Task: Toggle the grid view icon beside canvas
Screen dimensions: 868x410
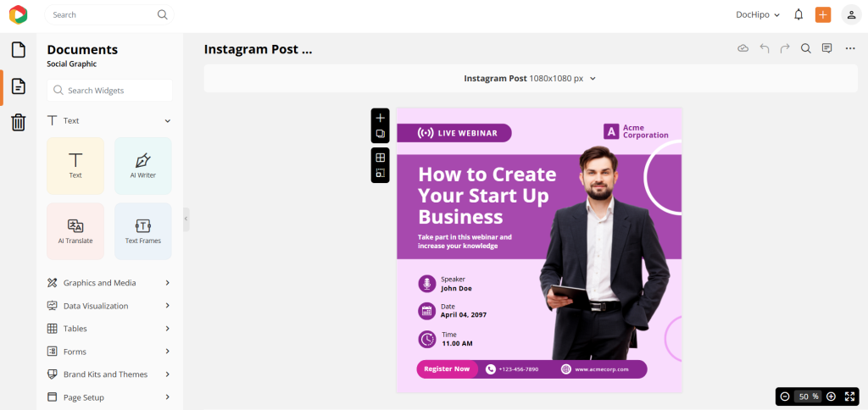Action: 381,158
